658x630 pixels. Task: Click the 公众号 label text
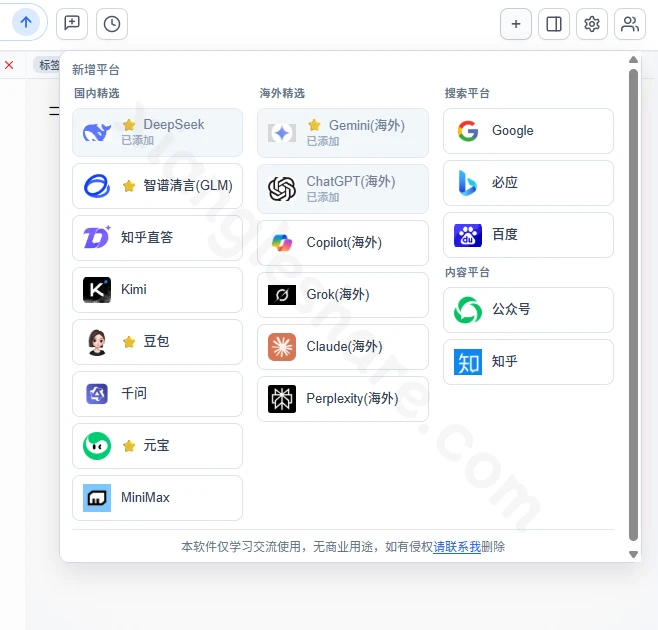(x=511, y=310)
